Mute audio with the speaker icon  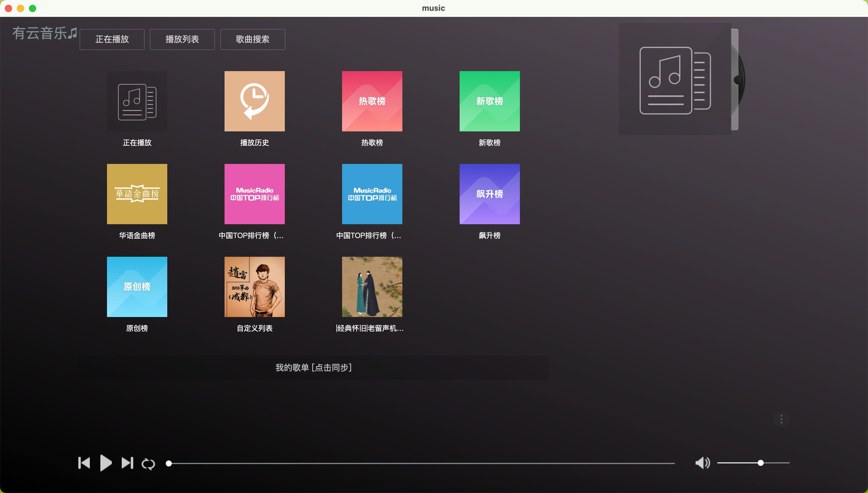click(x=703, y=463)
